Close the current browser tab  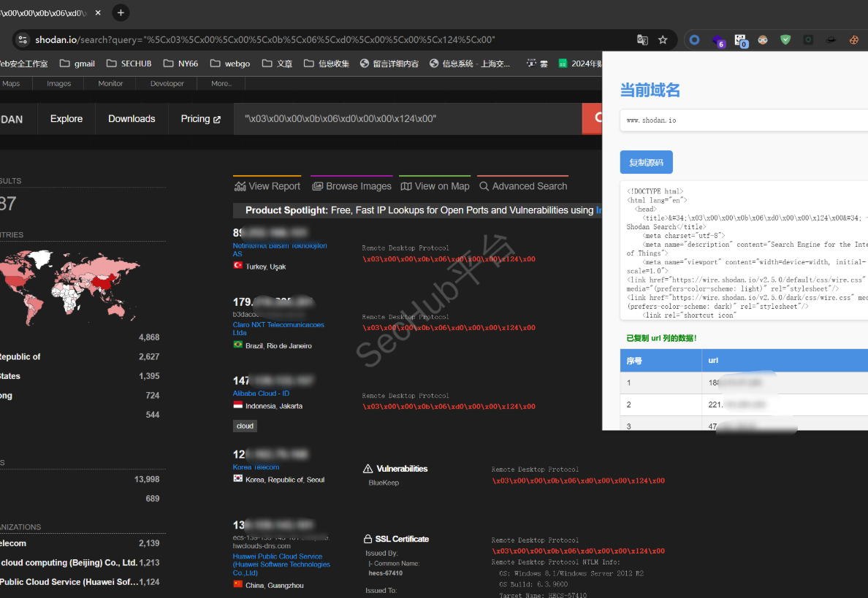point(98,12)
